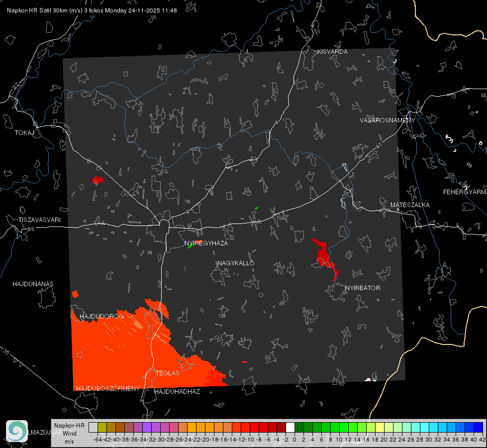Click the FEHÉRGYARMAT city label
Screen dimensions: 487x448
pyautogui.click(x=465, y=192)
